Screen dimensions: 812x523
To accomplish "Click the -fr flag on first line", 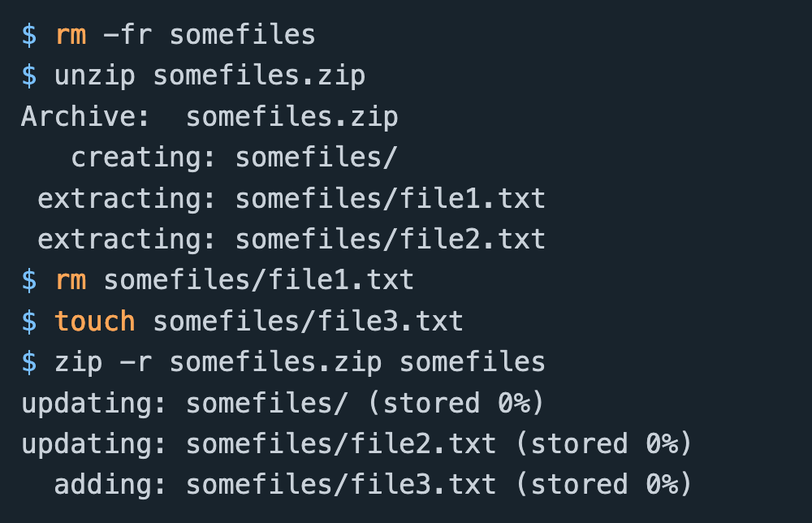I will 128,35.
